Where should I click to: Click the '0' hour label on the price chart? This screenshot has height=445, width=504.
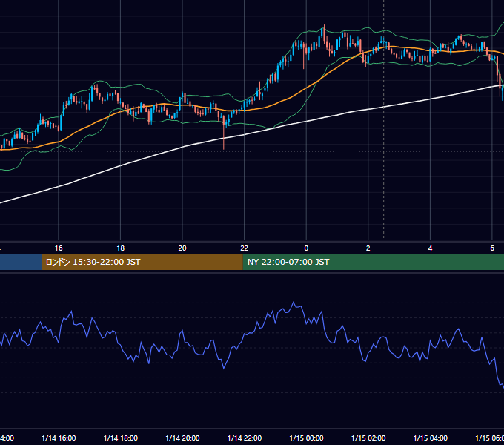(306, 248)
